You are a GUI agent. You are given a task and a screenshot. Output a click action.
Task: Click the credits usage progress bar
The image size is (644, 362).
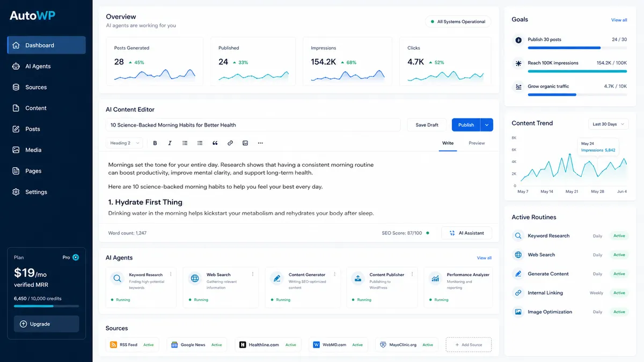(x=46, y=306)
